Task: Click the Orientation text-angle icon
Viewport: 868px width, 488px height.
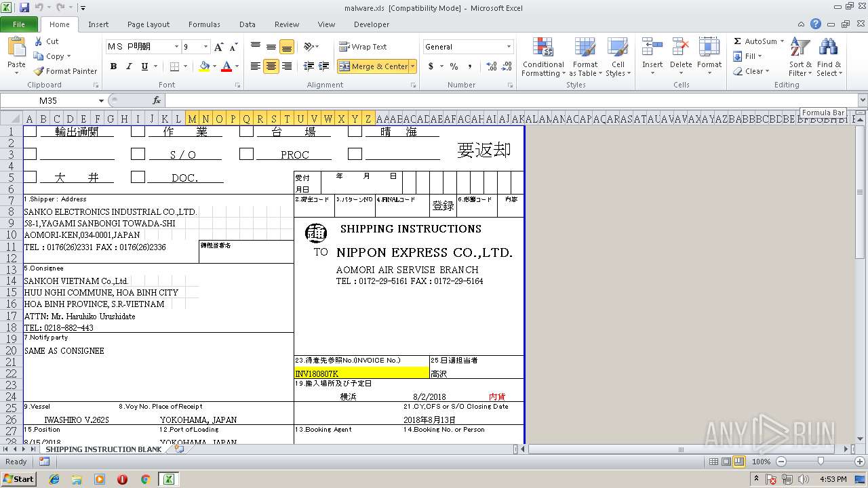Action: tap(309, 47)
